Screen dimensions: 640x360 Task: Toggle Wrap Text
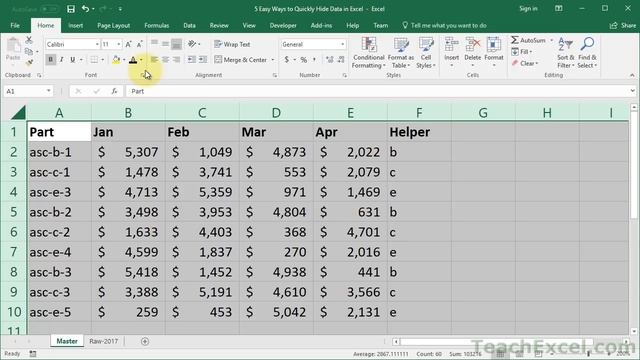pyautogui.click(x=232, y=44)
